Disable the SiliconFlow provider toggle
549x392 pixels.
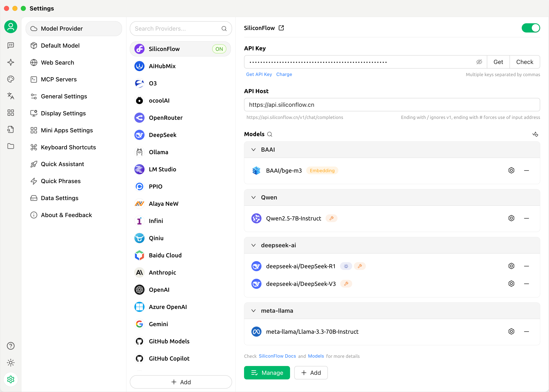pos(531,28)
